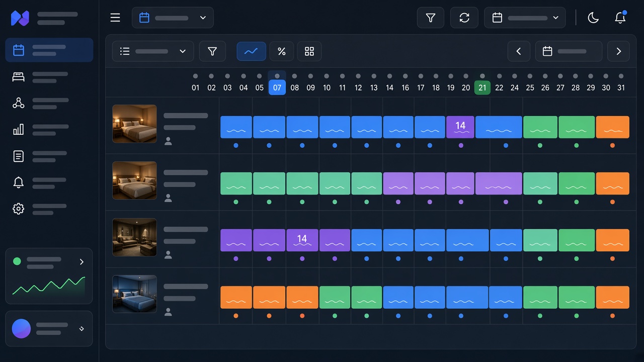Click the funnel filter icon in top bar
644x362 pixels.
click(431, 18)
